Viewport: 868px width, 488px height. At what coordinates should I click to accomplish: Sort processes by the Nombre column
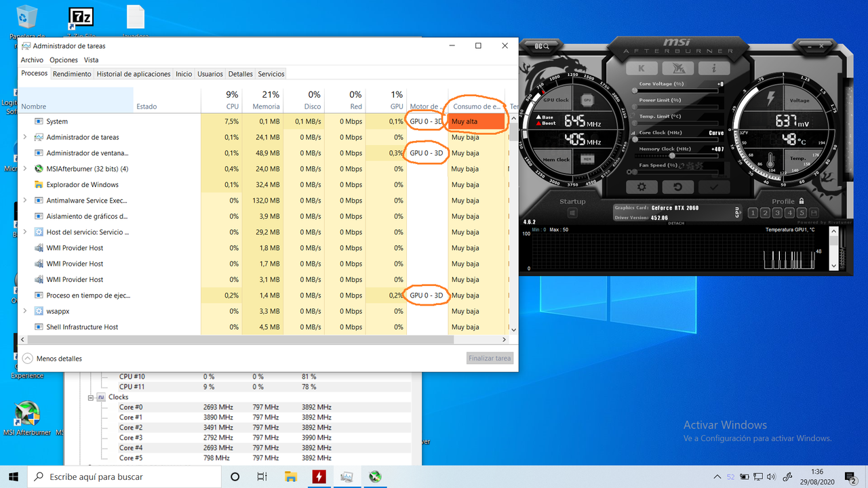tap(75, 100)
